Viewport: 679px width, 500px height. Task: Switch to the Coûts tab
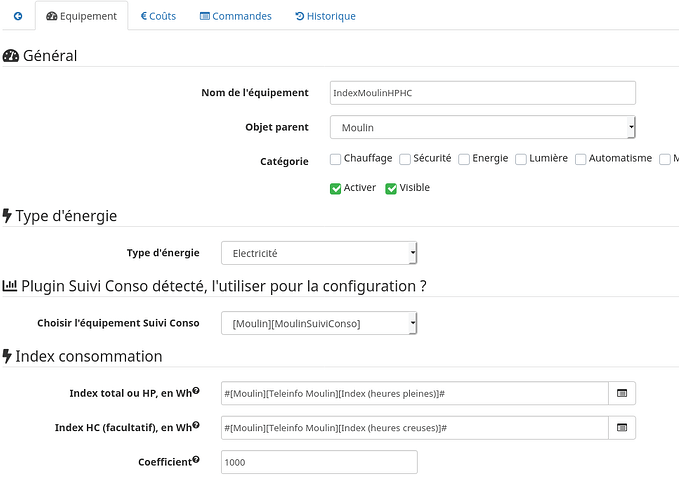(x=158, y=16)
